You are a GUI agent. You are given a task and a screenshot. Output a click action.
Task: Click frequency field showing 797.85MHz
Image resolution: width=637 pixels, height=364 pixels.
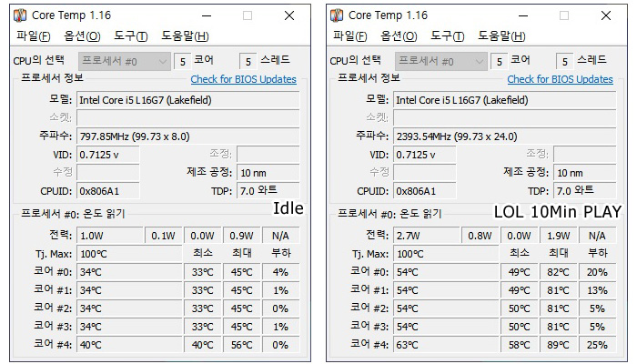point(188,136)
